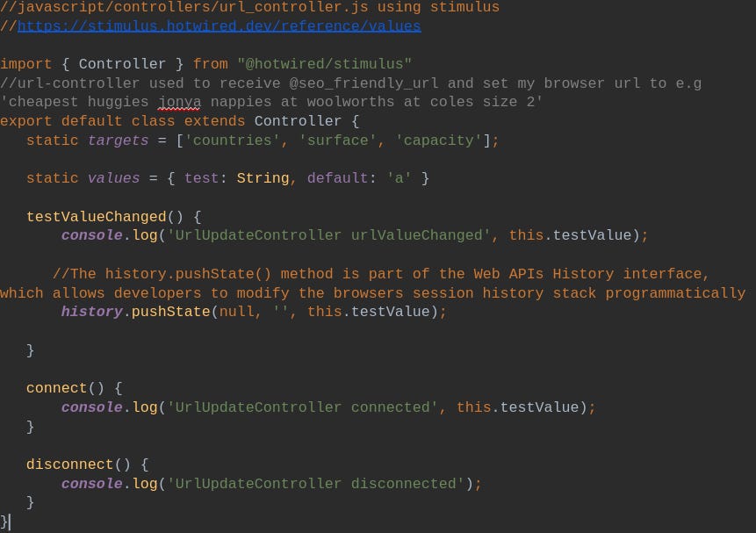
Task: Click the '@seo_friendly_url' word in comment
Action: pyautogui.click(x=364, y=83)
